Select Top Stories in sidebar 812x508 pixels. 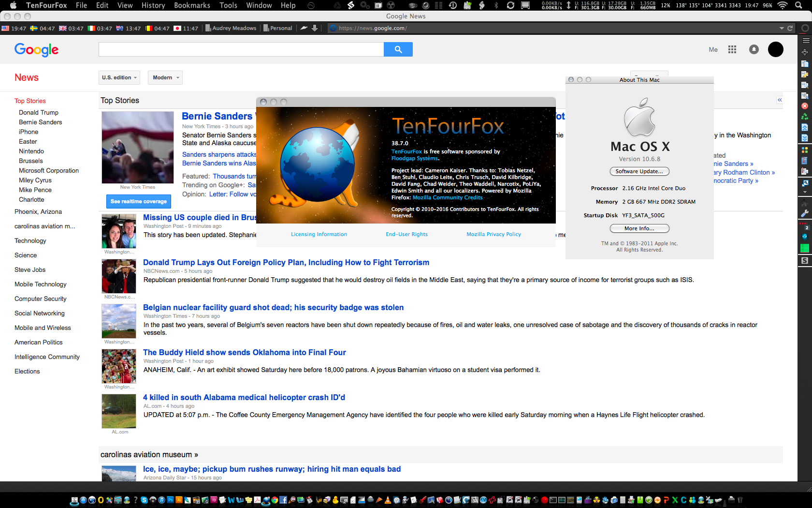pyautogui.click(x=30, y=101)
